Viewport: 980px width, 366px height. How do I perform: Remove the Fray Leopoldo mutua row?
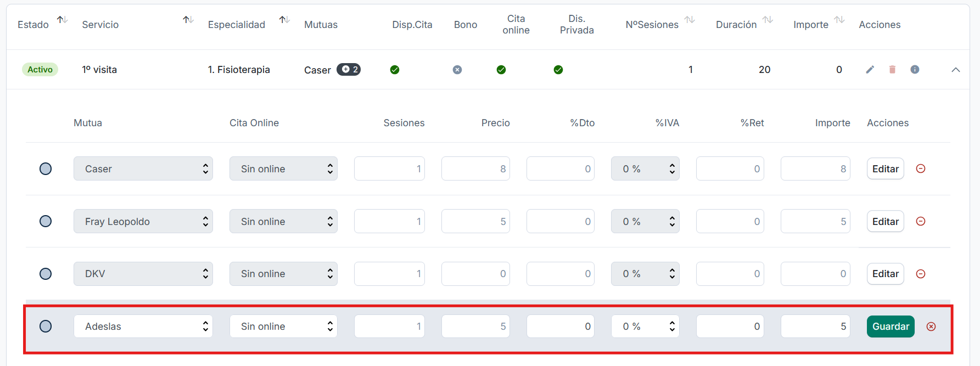tap(921, 222)
